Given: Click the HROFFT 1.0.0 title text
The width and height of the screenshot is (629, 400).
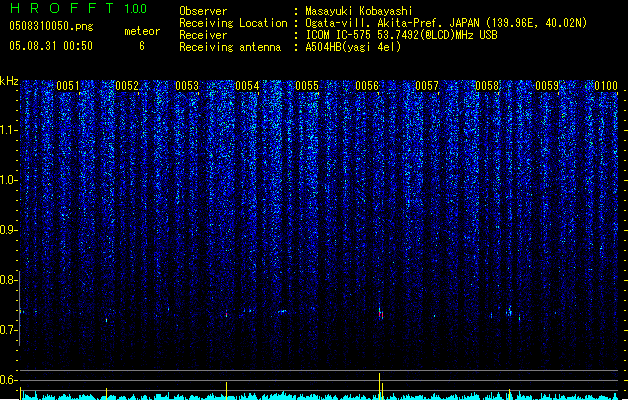Looking at the screenshot, I should (79, 8).
